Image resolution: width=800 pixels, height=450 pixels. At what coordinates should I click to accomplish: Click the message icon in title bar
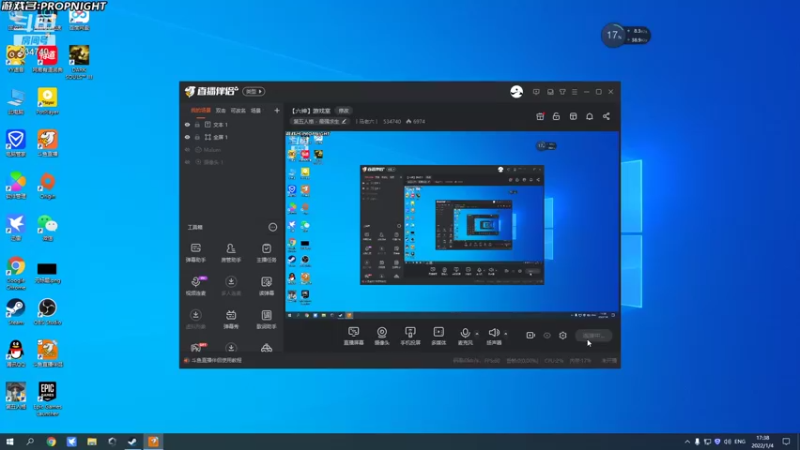click(x=536, y=92)
